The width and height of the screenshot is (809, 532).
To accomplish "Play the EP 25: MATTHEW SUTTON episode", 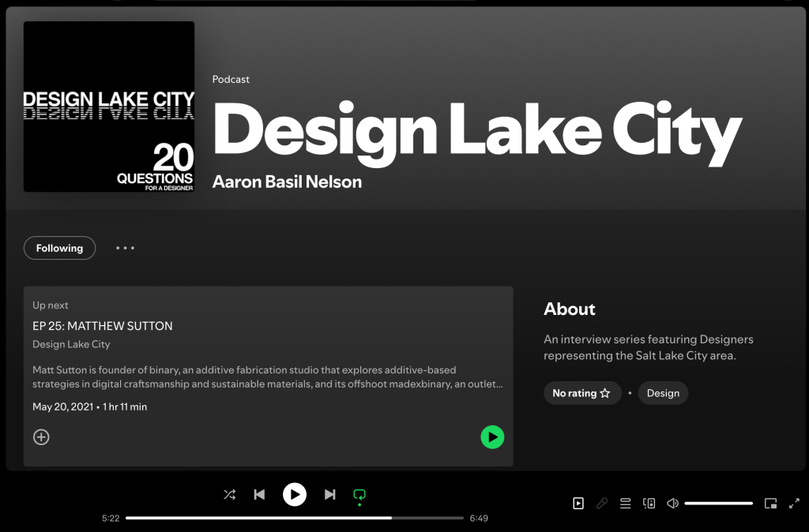I will pyautogui.click(x=492, y=437).
